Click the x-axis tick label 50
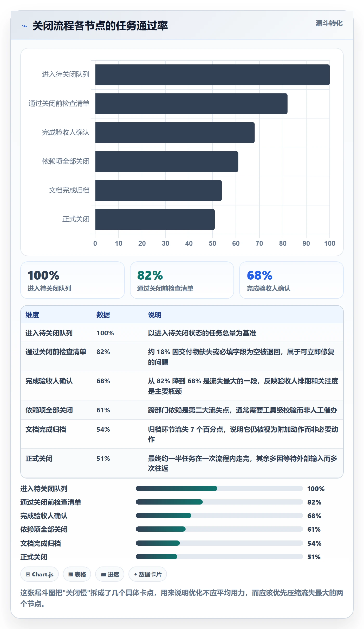364x629 pixels. tap(212, 243)
